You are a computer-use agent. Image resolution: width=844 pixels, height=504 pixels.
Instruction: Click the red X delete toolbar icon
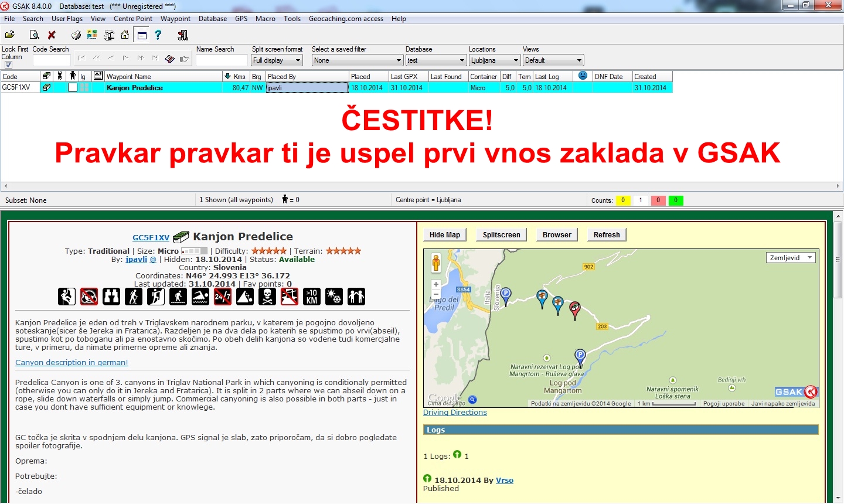pos(52,35)
